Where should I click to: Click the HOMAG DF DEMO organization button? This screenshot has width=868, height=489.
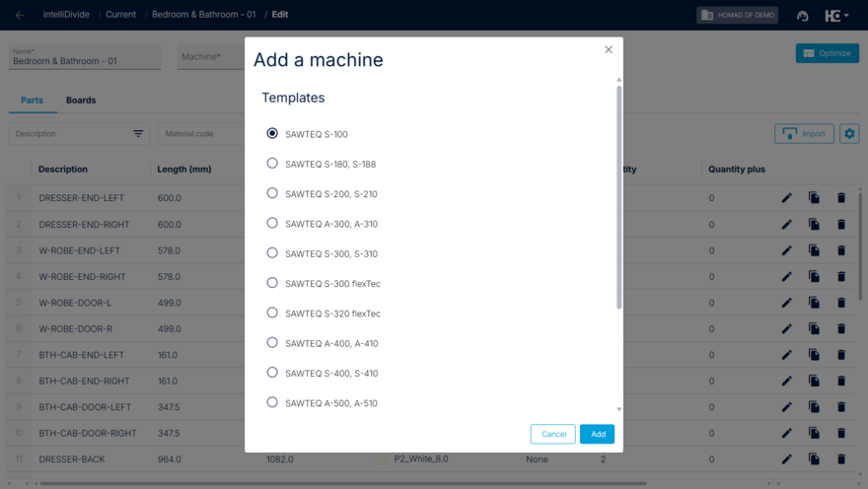(x=738, y=15)
